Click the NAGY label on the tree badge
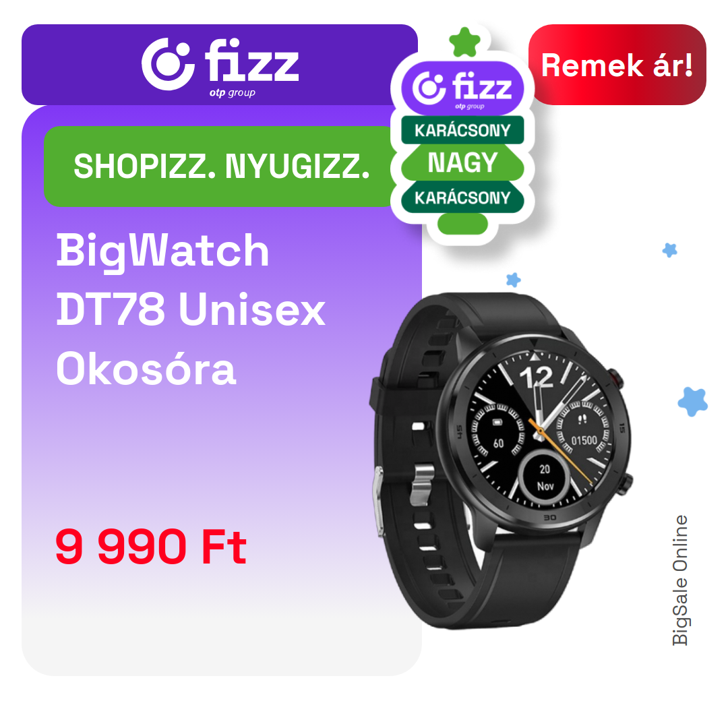The width and height of the screenshot is (728, 728). [x=462, y=162]
